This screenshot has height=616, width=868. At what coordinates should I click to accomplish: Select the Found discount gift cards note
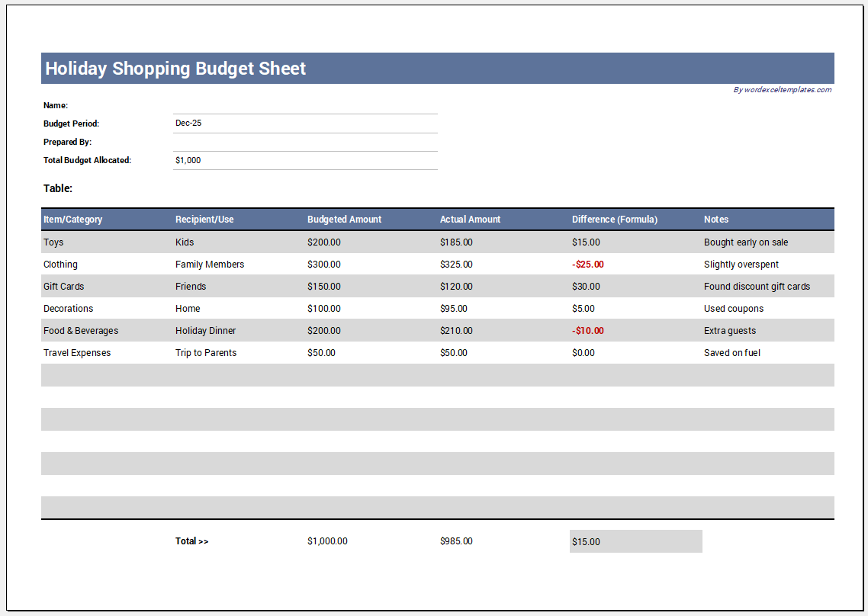757,287
